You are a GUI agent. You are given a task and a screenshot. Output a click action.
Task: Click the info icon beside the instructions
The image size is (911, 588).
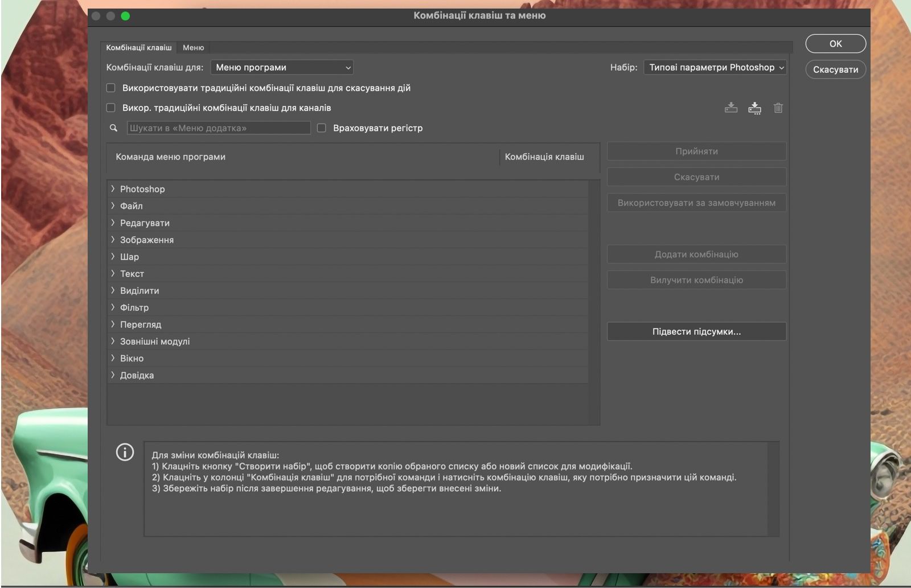(x=125, y=452)
